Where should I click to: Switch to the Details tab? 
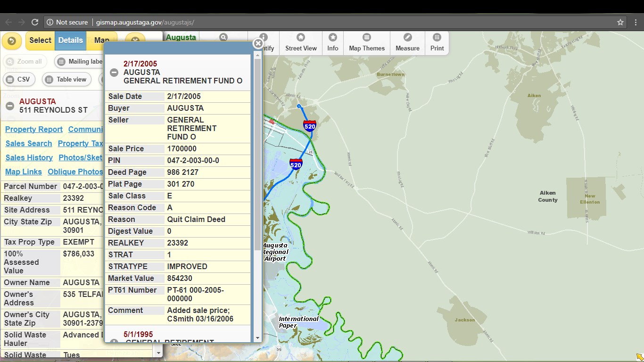[x=70, y=41]
